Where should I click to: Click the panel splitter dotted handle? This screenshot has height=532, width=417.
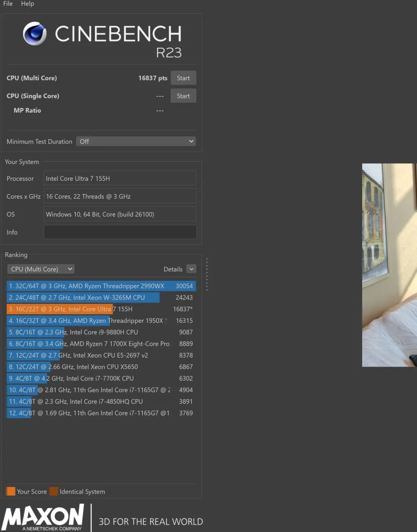click(x=207, y=274)
